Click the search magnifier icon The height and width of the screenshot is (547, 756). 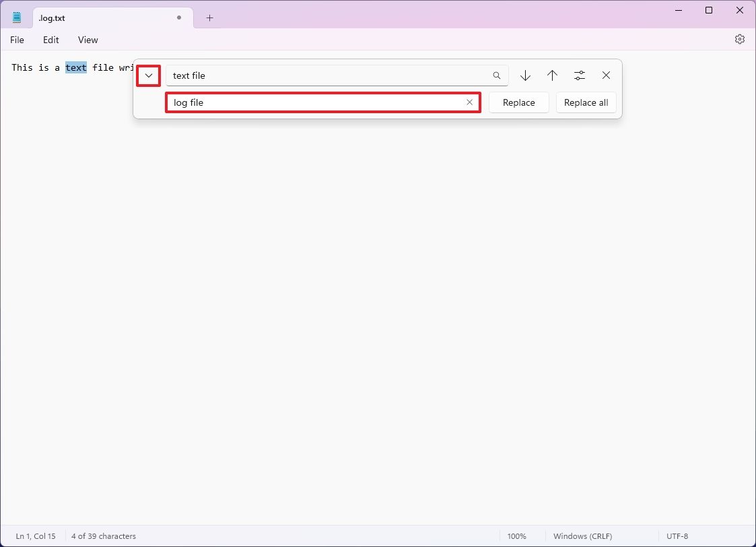click(497, 75)
